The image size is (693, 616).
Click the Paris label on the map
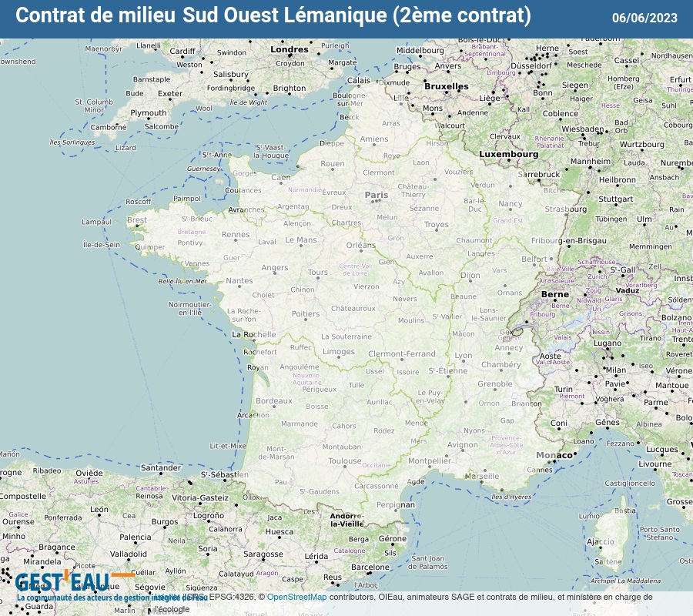(377, 196)
